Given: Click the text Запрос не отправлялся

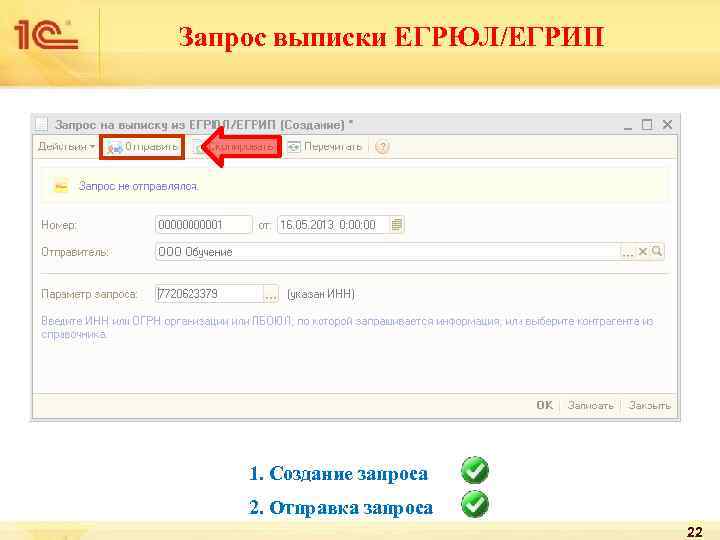Looking at the screenshot, I should pos(139,186).
